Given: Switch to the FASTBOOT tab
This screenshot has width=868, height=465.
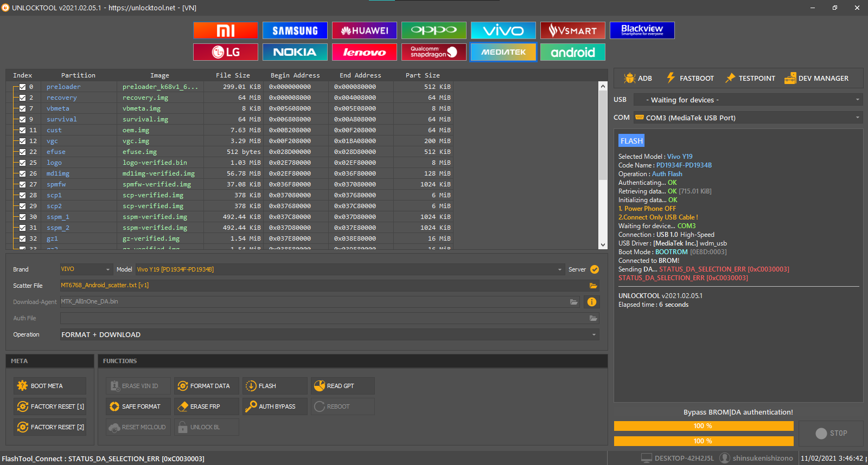Looking at the screenshot, I should pyautogui.click(x=690, y=78).
